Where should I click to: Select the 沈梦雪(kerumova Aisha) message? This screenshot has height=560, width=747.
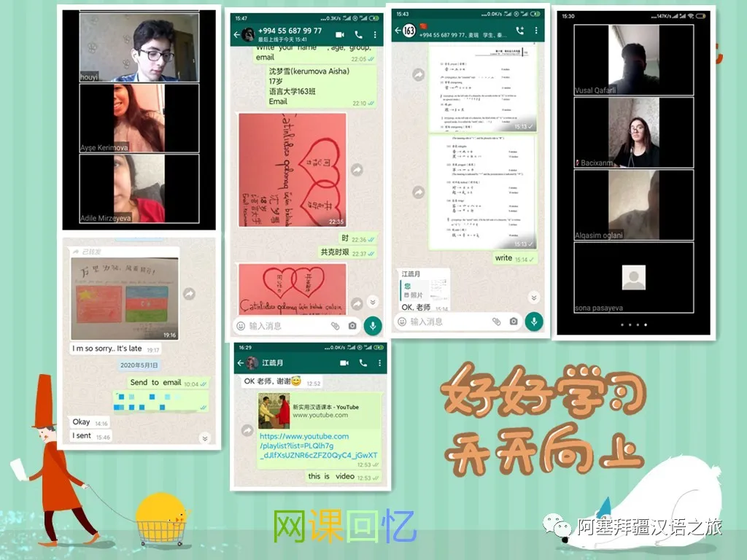[321, 87]
